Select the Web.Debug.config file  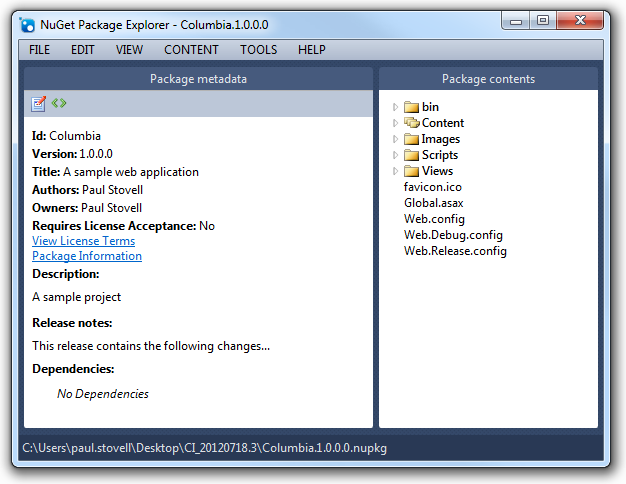[453, 235]
